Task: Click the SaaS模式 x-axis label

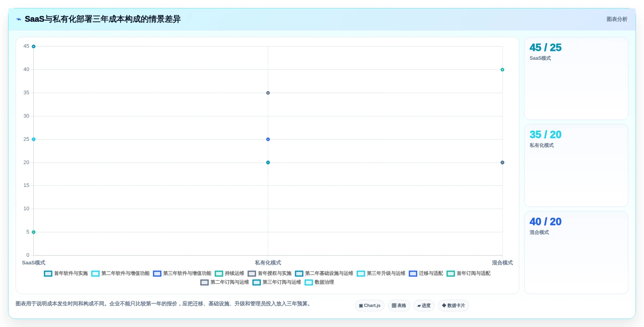Action: pyautogui.click(x=34, y=263)
